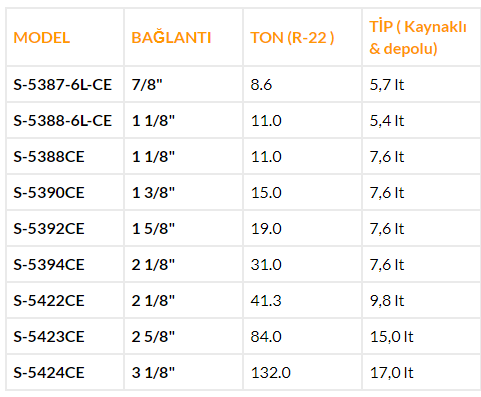Click the 132.0 ton value
The image size is (481, 397).
point(271,373)
